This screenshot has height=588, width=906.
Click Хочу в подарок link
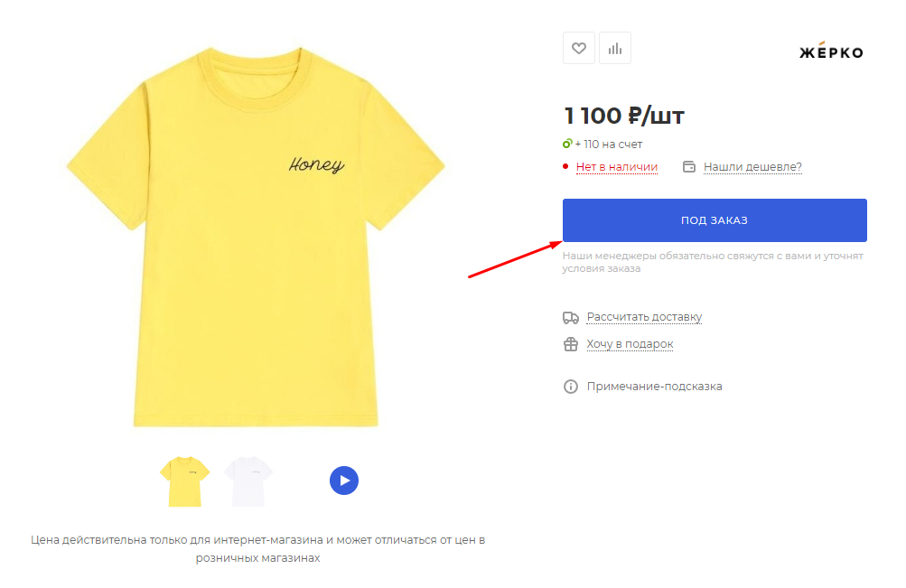click(x=630, y=344)
